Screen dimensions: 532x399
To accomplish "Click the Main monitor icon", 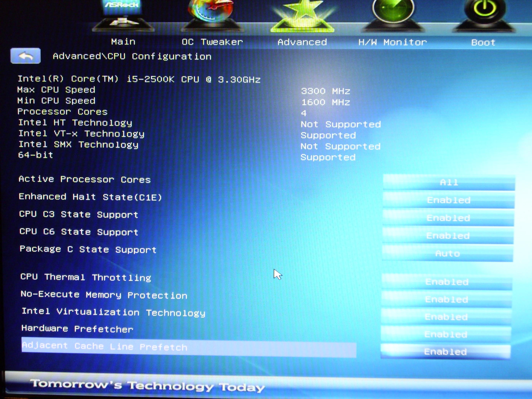I will coord(123,15).
